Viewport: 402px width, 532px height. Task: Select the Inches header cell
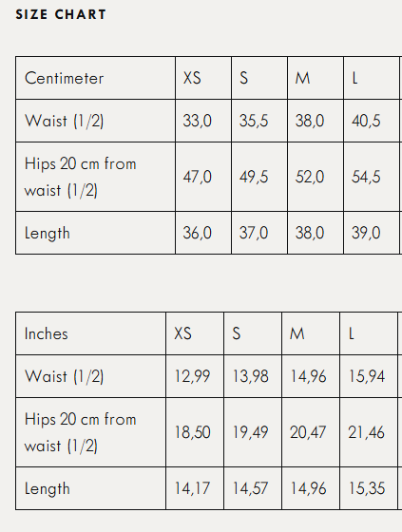(90, 333)
